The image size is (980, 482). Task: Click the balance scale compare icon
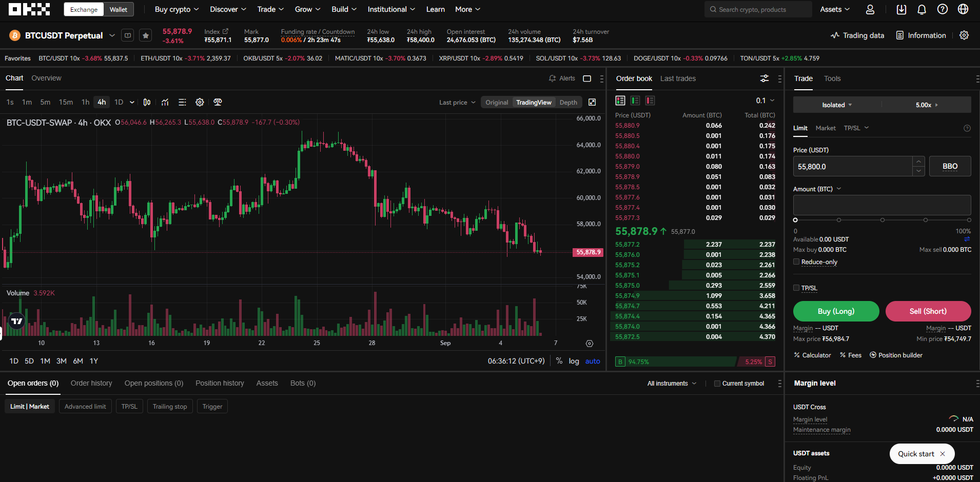click(218, 102)
